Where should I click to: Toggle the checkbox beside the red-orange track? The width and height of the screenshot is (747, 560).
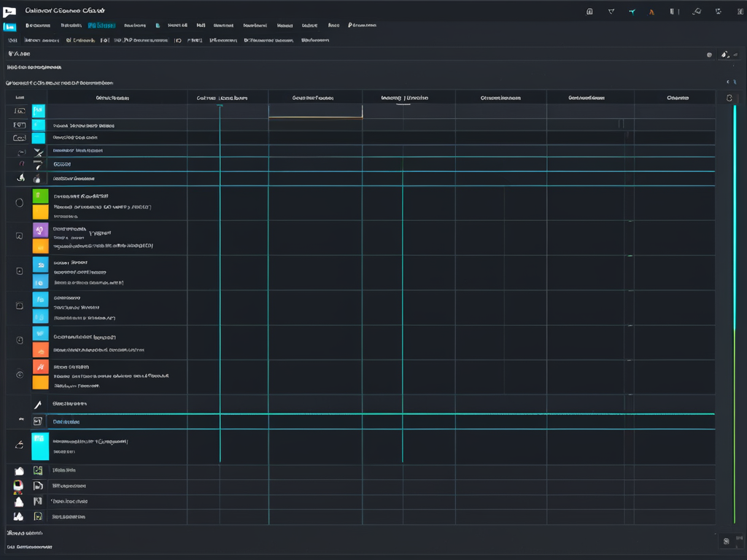20,374
